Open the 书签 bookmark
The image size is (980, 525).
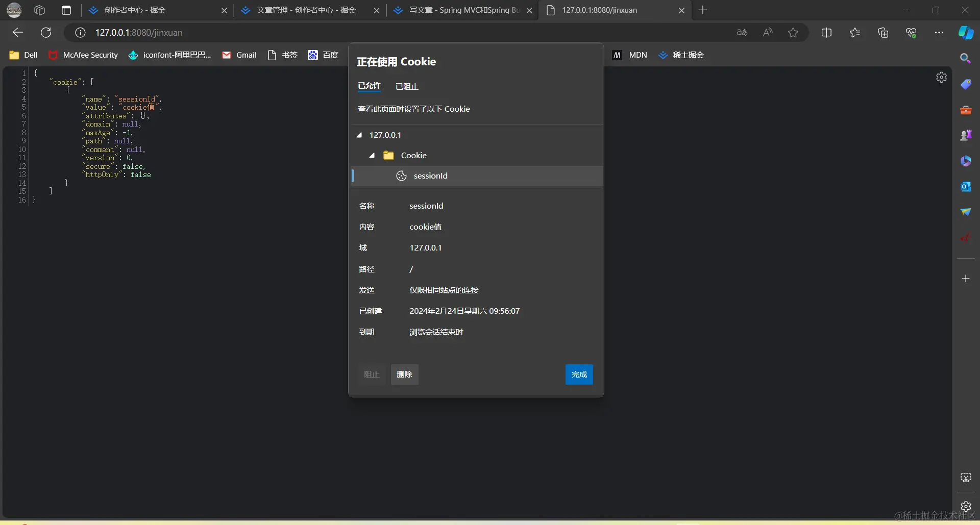pyautogui.click(x=282, y=55)
